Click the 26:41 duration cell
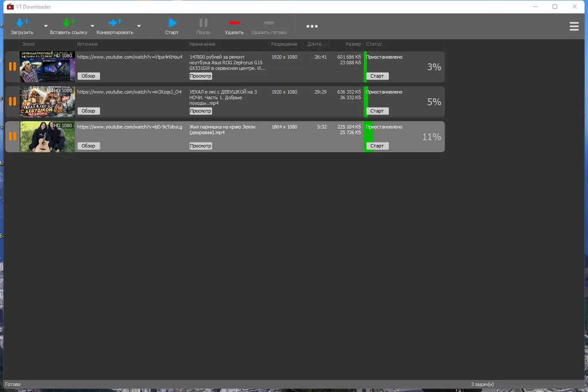 click(x=321, y=57)
